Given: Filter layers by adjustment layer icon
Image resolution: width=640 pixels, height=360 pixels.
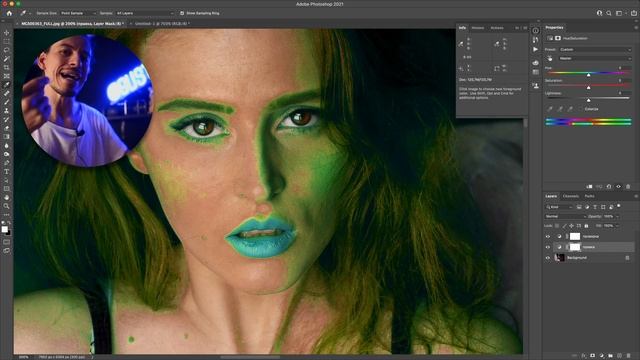Looking at the screenshot, I should [587, 207].
